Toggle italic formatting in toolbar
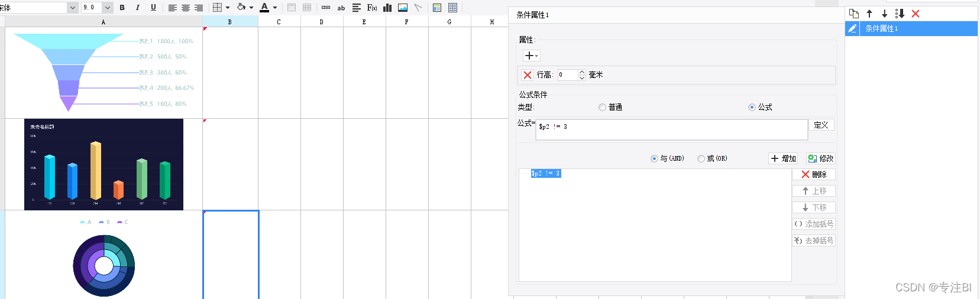The height and width of the screenshot is (299, 980). click(138, 8)
